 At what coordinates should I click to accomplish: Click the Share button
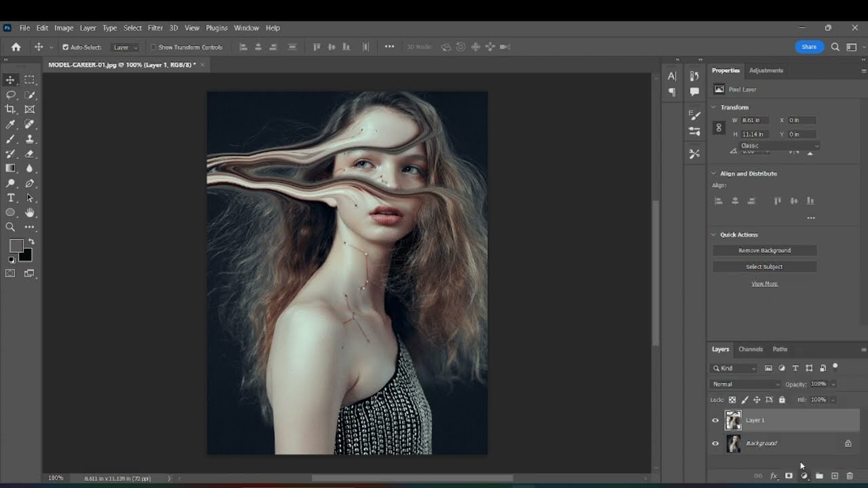pyautogui.click(x=809, y=47)
